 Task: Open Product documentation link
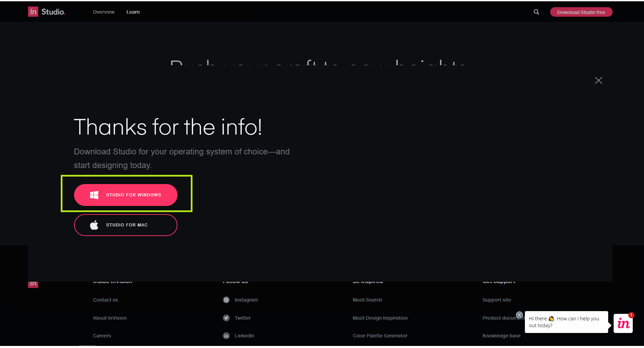point(503,318)
